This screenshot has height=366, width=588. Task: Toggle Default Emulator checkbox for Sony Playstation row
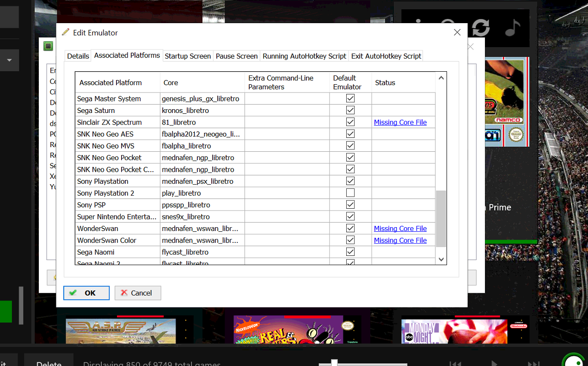click(350, 181)
